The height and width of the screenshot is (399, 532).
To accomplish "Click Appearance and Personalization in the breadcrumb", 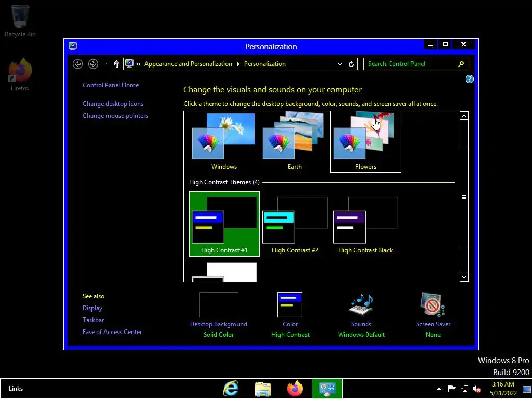I will [188, 64].
